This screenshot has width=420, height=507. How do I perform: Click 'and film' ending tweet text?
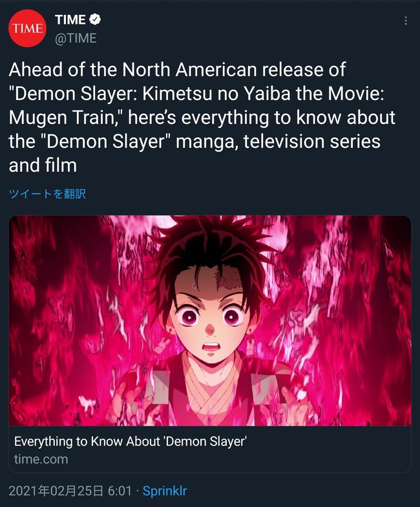pos(43,165)
